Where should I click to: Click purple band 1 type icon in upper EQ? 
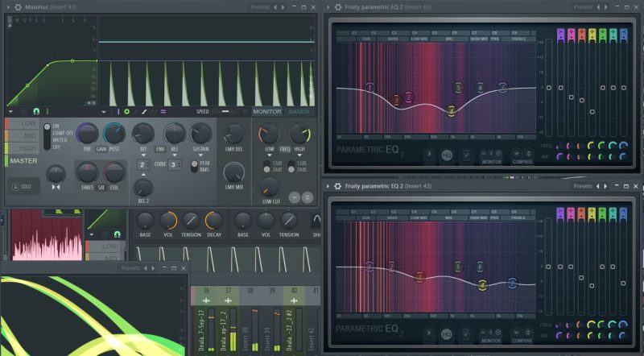point(560,35)
